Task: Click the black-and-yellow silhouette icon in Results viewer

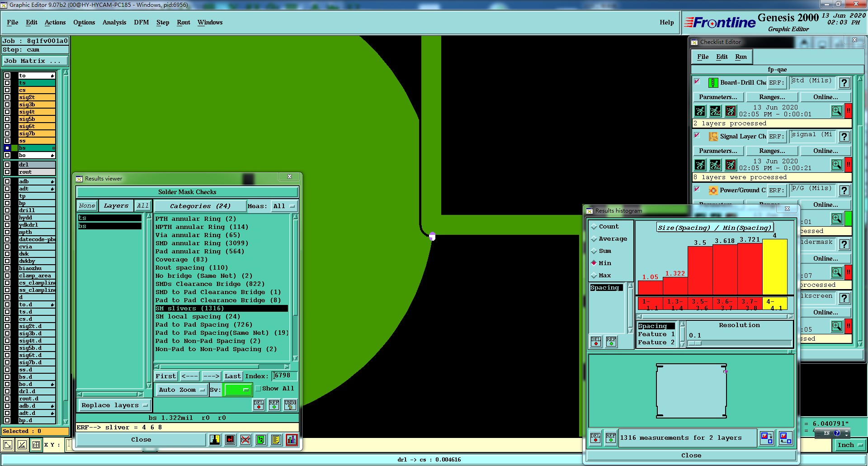Action: [x=215, y=439]
